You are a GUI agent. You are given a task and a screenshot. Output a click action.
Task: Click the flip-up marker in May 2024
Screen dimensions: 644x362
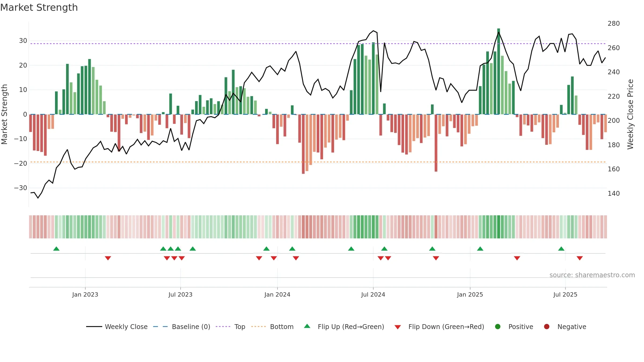pos(351,249)
